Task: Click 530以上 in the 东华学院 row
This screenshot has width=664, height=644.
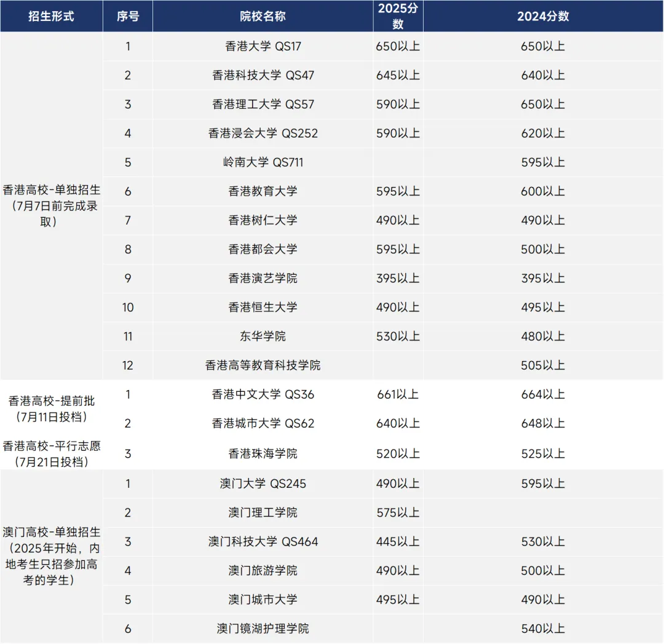Action: [x=398, y=336]
